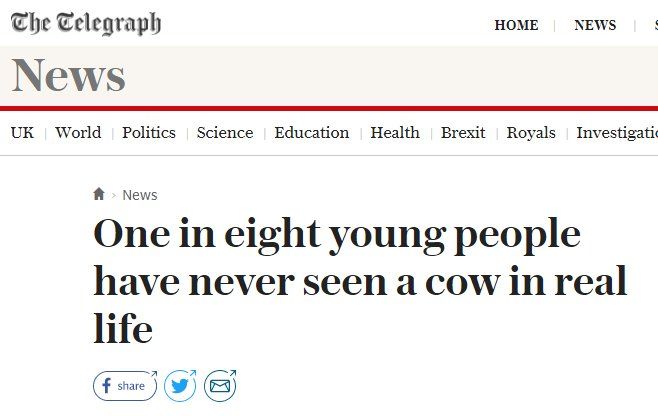Click the home breadcrumb icon
The height and width of the screenshot is (416, 658).
coord(99,195)
